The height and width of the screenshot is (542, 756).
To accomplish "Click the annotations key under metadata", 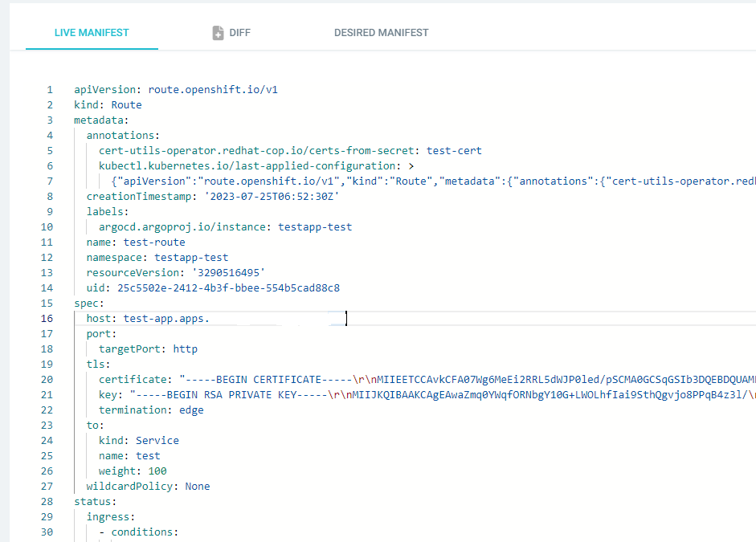I will 123,136.
